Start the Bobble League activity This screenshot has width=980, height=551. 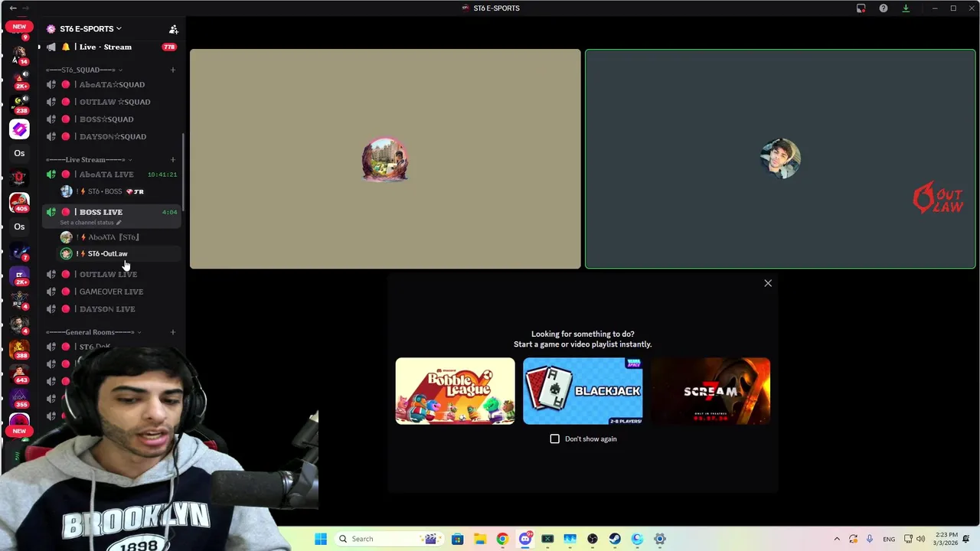(455, 391)
